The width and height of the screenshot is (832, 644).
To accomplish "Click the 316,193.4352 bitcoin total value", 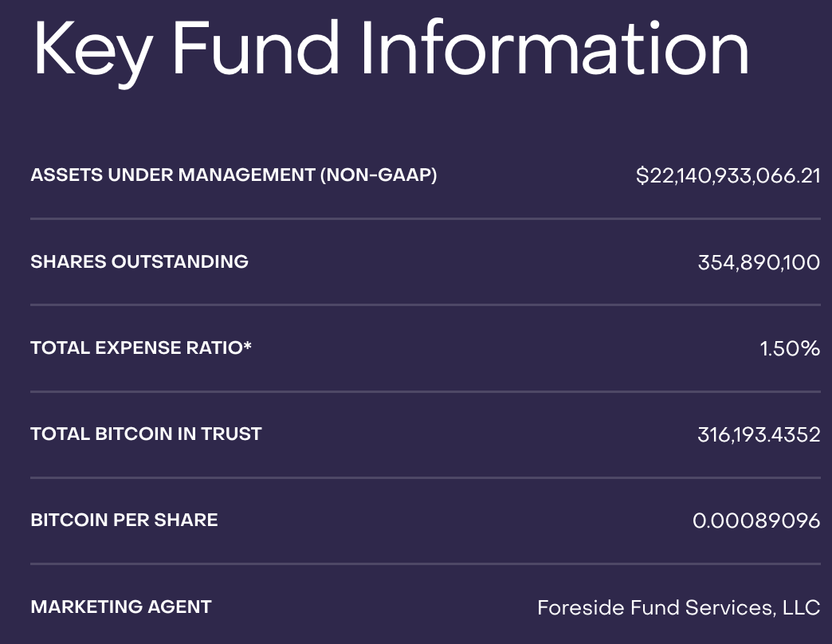I will tap(759, 435).
